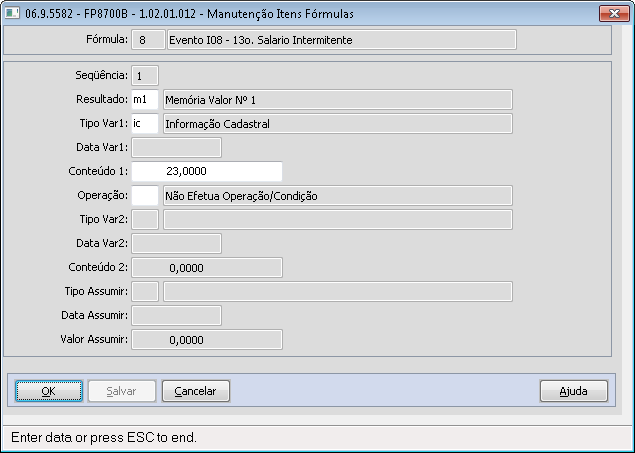The height and width of the screenshot is (453, 635).
Task: Click the Conteúdo 1 field with 23,0000
Action: 207,171
